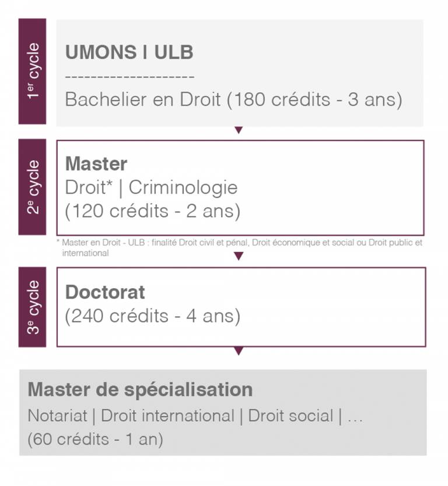Click the Notariat specialisation
The height and width of the screenshot is (486, 448).
click(57, 415)
